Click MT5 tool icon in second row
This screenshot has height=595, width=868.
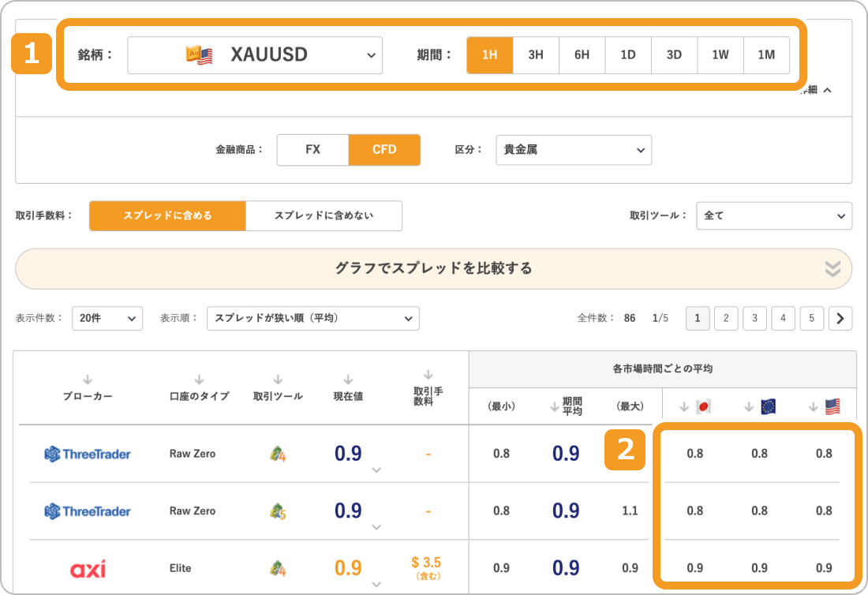[277, 511]
